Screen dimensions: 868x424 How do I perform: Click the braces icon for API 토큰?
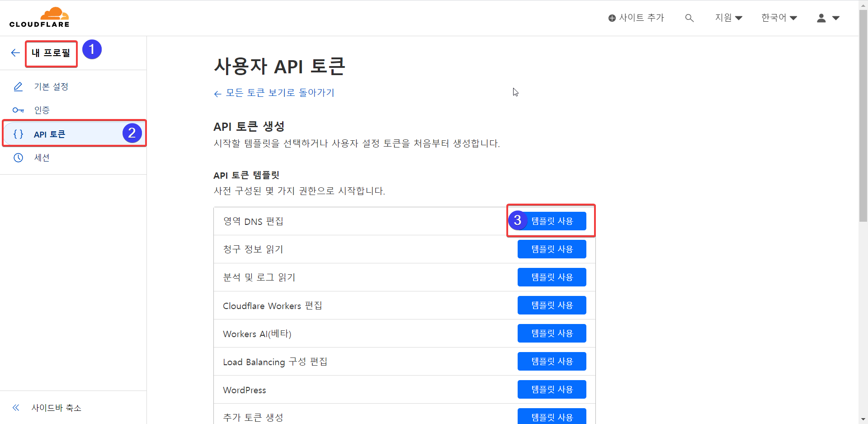(x=18, y=134)
